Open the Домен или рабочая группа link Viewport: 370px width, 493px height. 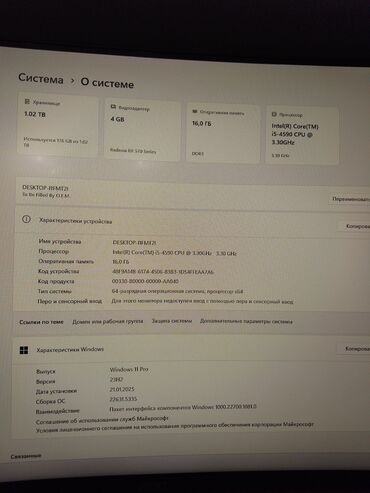coord(108,321)
